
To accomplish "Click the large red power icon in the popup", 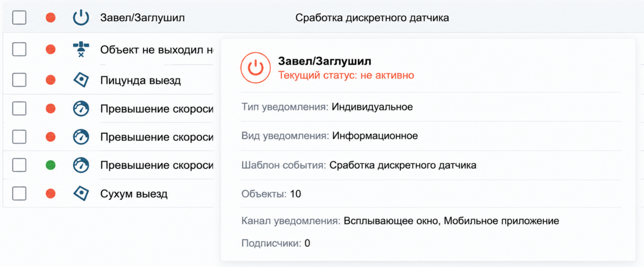I will point(255,68).
